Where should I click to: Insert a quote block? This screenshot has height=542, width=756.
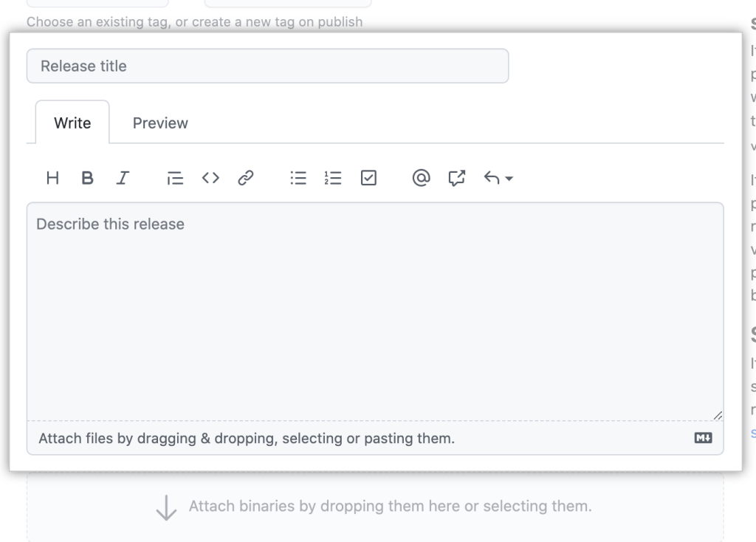click(x=175, y=178)
